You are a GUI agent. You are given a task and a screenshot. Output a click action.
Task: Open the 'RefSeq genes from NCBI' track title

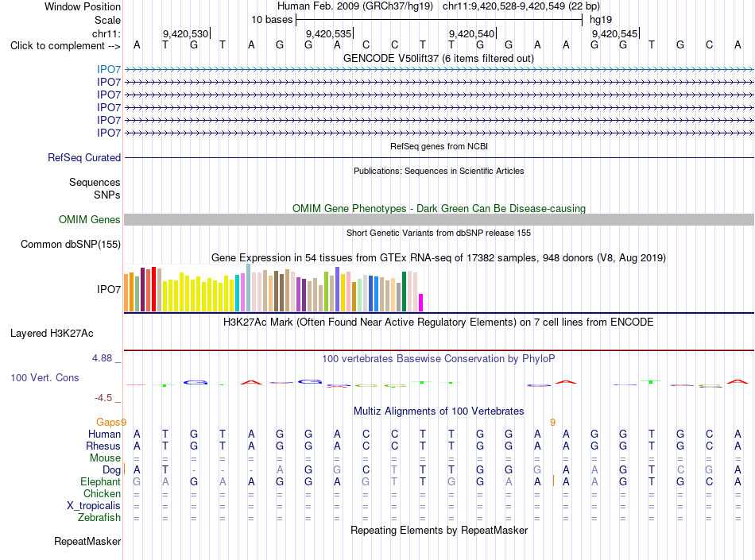[x=439, y=146]
